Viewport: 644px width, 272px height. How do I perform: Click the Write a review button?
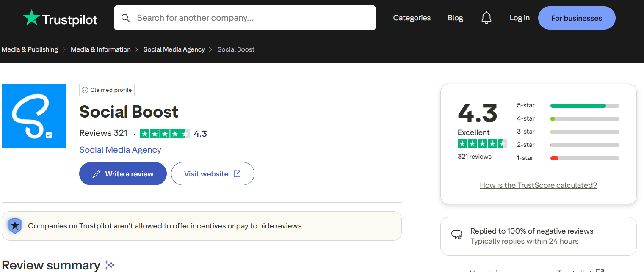(x=123, y=174)
